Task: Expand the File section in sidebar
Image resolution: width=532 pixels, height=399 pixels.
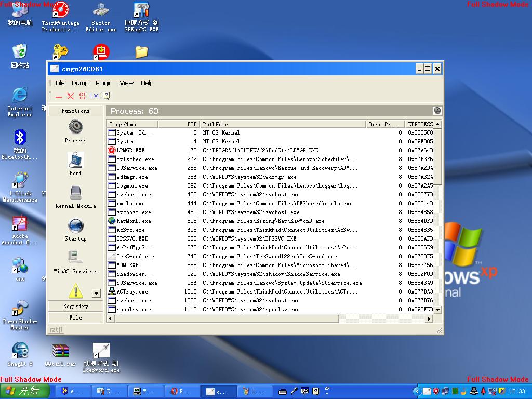Action: coord(75,317)
